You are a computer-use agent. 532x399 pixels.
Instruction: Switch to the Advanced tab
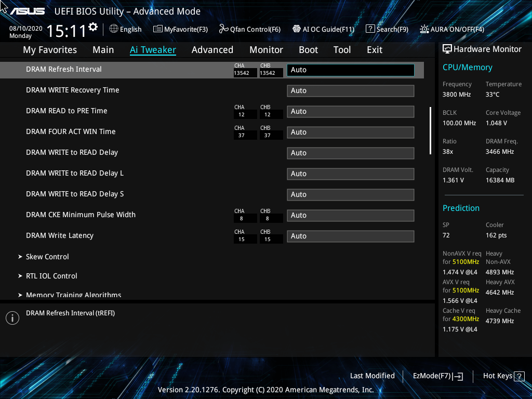pyautogui.click(x=212, y=49)
